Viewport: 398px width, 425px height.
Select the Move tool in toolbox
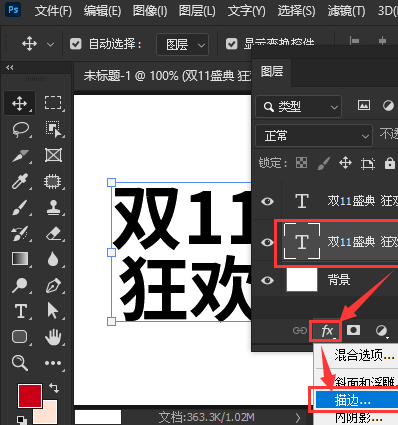click(20, 103)
